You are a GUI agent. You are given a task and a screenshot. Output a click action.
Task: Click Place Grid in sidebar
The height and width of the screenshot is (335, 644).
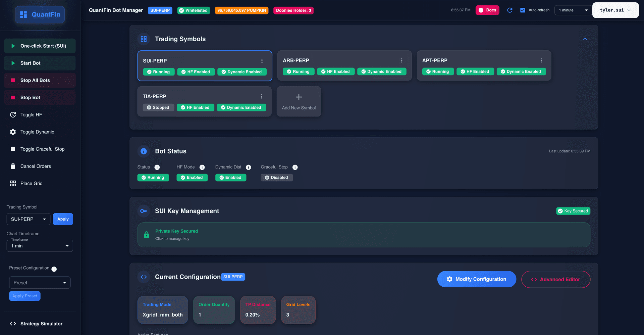pyautogui.click(x=40, y=183)
